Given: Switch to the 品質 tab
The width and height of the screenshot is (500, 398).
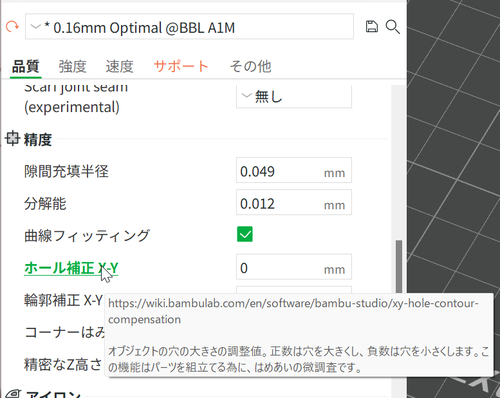Looking at the screenshot, I should click(x=26, y=66).
